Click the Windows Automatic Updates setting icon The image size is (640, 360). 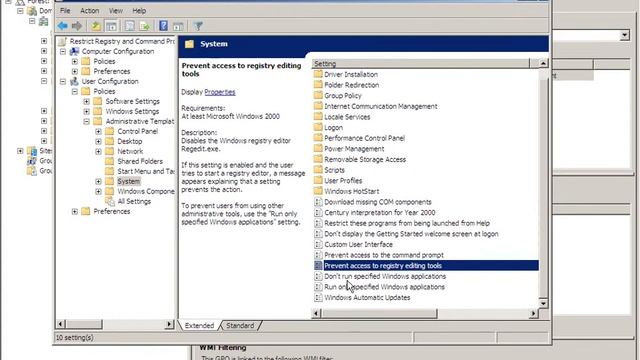point(318,298)
